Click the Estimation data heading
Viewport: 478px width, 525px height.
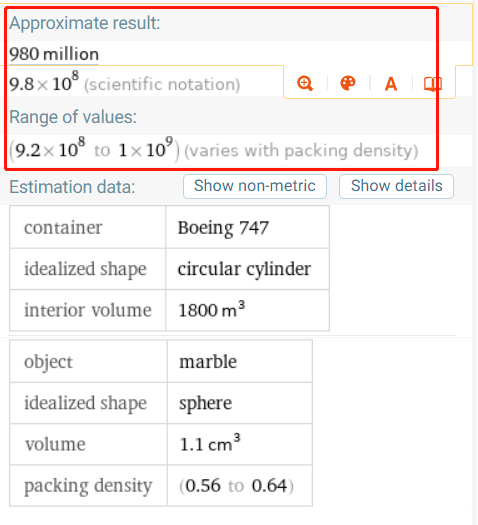point(72,187)
